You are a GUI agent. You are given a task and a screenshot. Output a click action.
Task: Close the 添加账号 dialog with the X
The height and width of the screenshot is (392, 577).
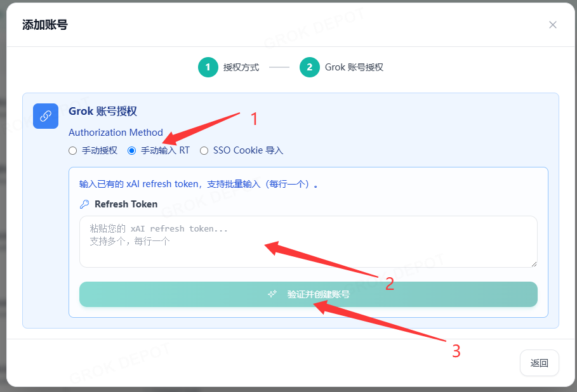[552, 25]
